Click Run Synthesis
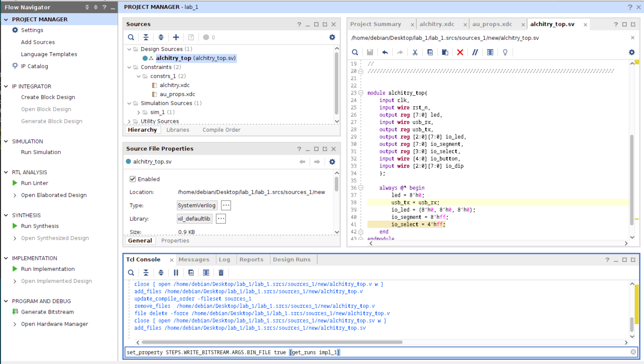The height and width of the screenshot is (364, 644). coord(39,226)
